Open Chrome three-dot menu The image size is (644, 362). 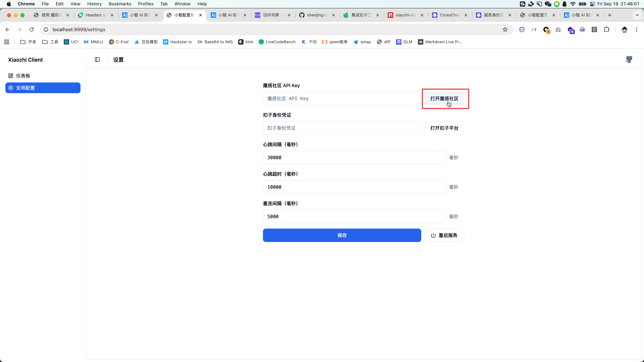coord(636,29)
